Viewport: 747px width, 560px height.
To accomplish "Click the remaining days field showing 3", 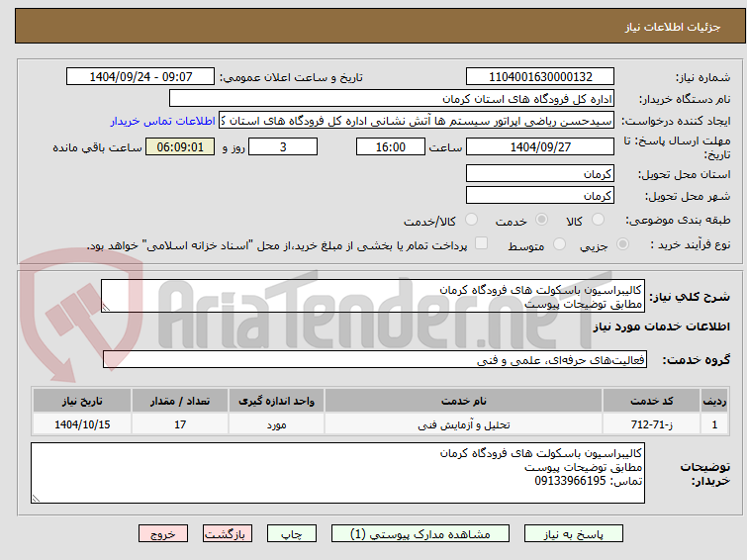I will pos(283,146).
